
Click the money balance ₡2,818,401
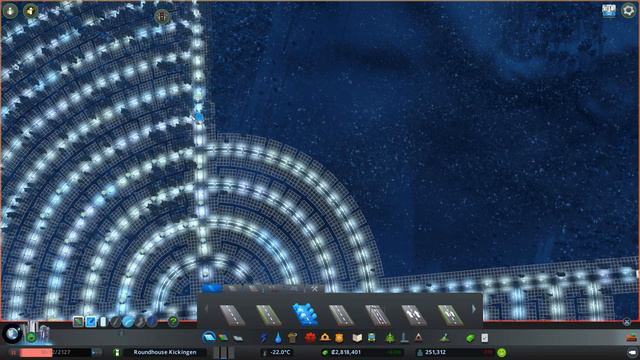click(346, 352)
